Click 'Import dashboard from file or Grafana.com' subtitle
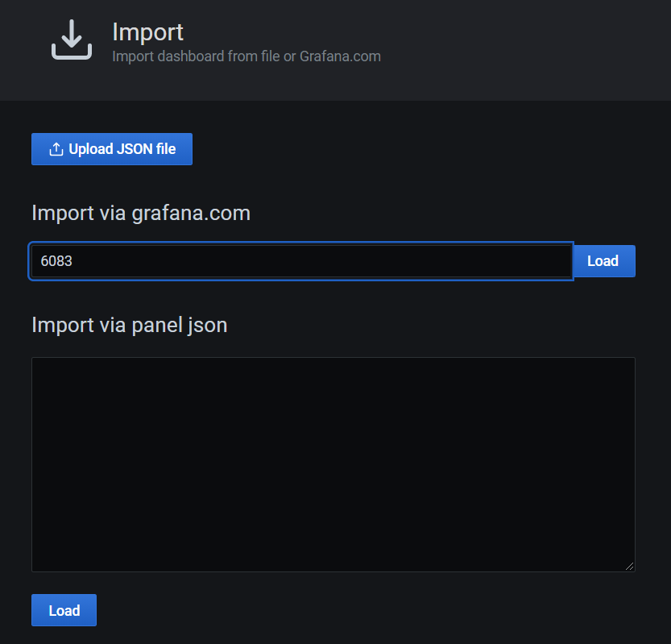 pos(246,56)
